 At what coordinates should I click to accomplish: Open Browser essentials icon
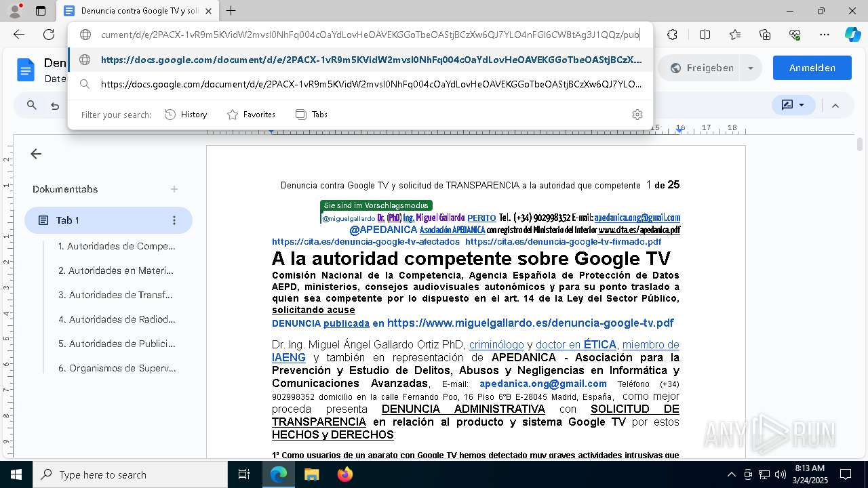[x=795, y=35]
